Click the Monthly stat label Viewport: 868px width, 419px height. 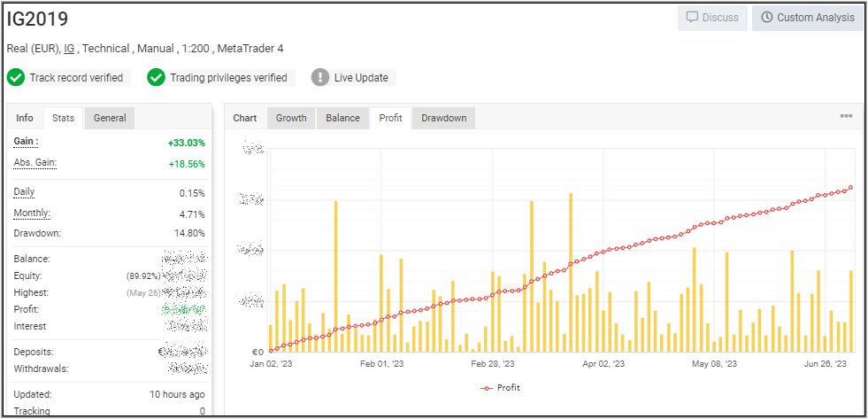click(x=32, y=213)
